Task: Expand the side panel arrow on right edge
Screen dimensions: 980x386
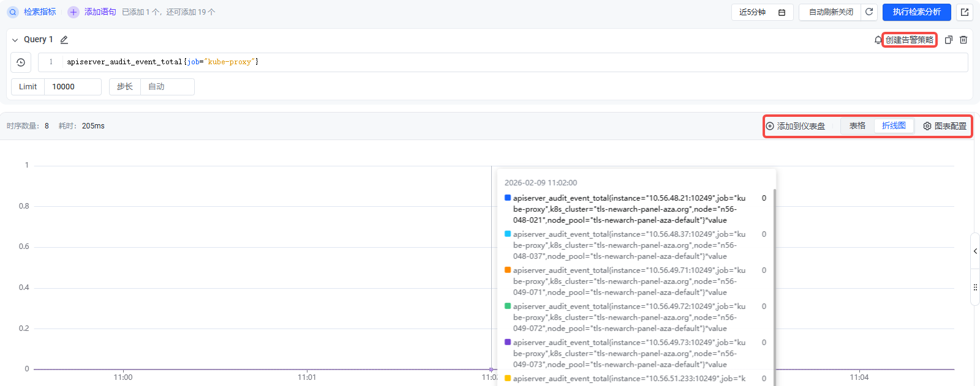Action: click(975, 251)
